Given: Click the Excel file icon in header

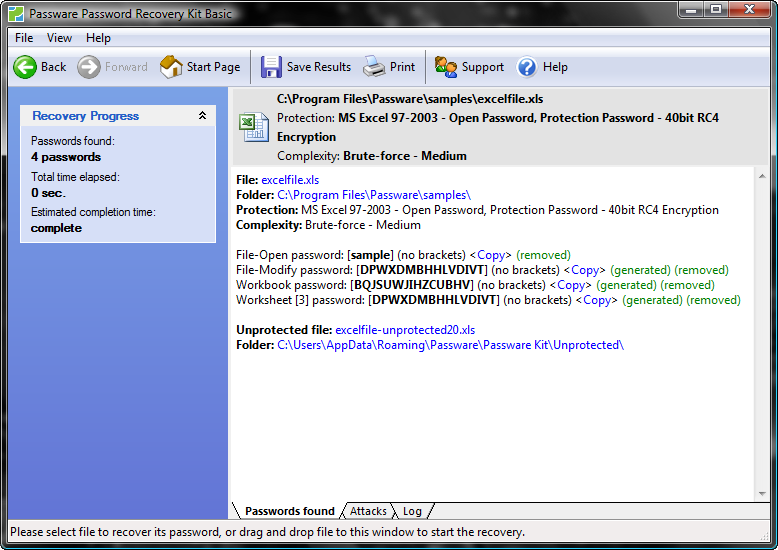Looking at the screenshot, I should tap(252, 127).
